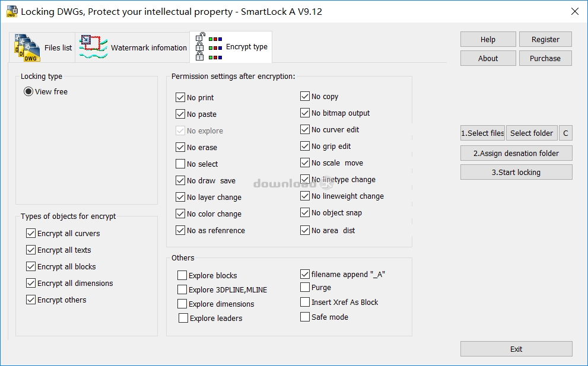Click the DWG Files list tab icon
The height and width of the screenshot is (366, 588).
(x=27, y=47)
